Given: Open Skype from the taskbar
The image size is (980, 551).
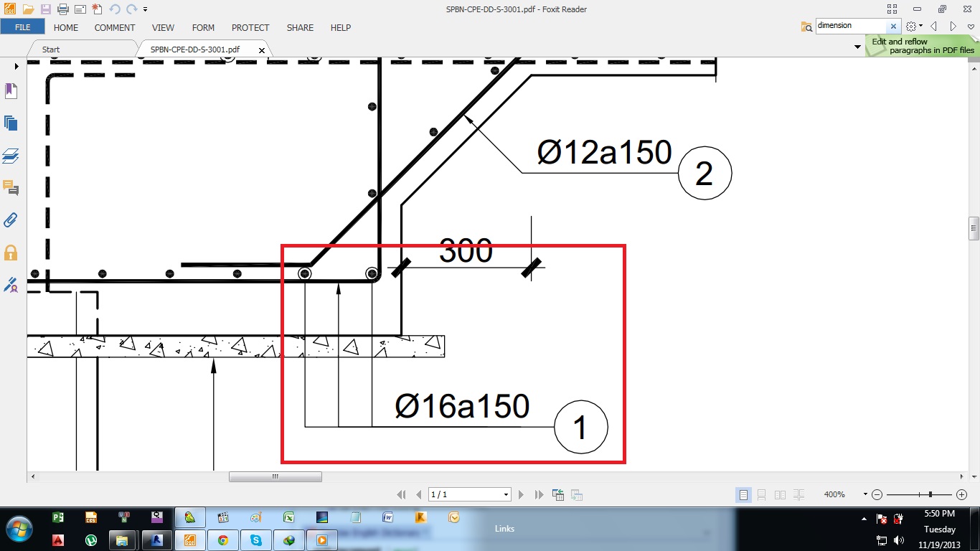Looking at the screenshot, I should 256,540.
